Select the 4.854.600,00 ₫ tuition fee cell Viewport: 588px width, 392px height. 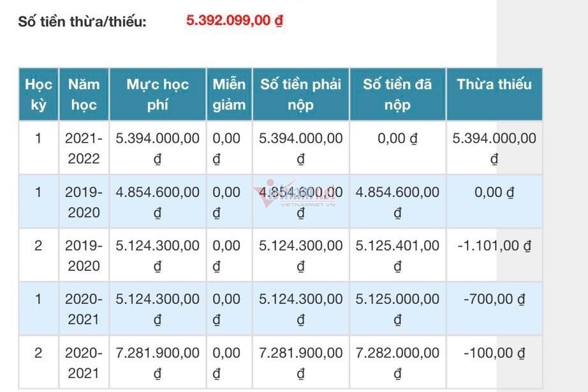pyautogui.click(x=158, y=201)
